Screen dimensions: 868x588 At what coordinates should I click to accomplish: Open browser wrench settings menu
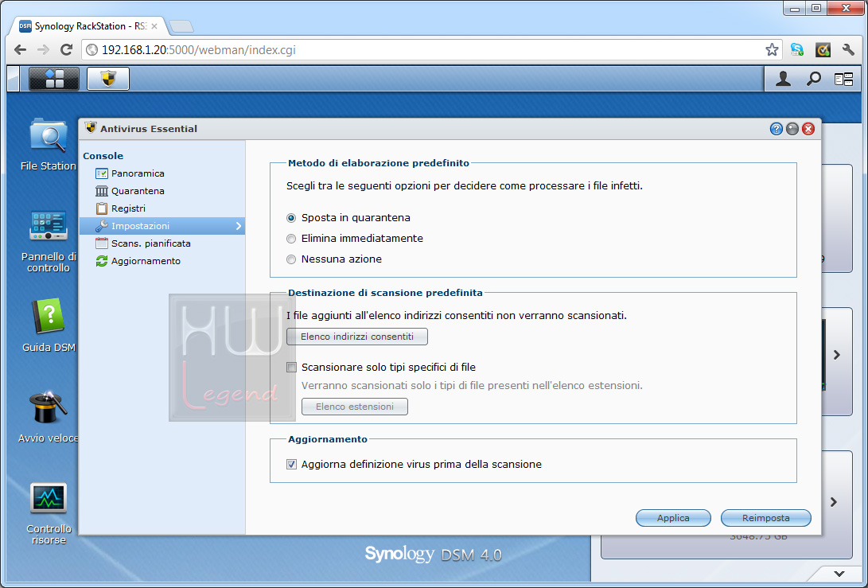[x=848, y=50]
